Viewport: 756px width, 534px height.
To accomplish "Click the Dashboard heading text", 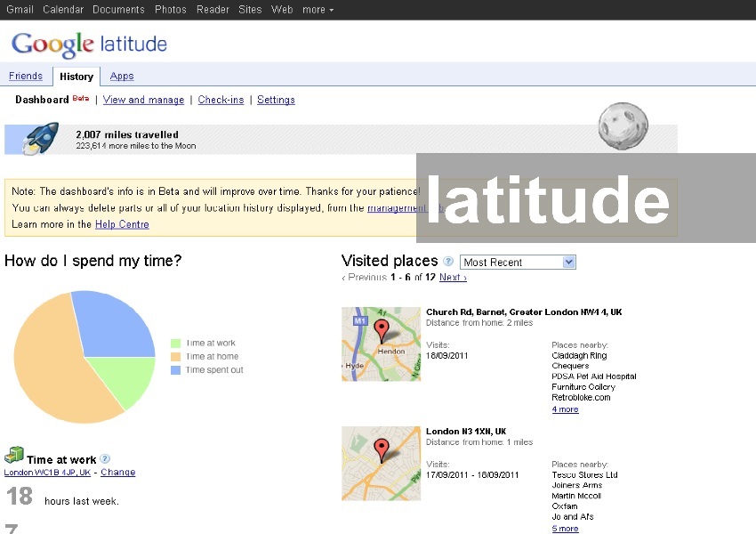I will click(42, 100).
